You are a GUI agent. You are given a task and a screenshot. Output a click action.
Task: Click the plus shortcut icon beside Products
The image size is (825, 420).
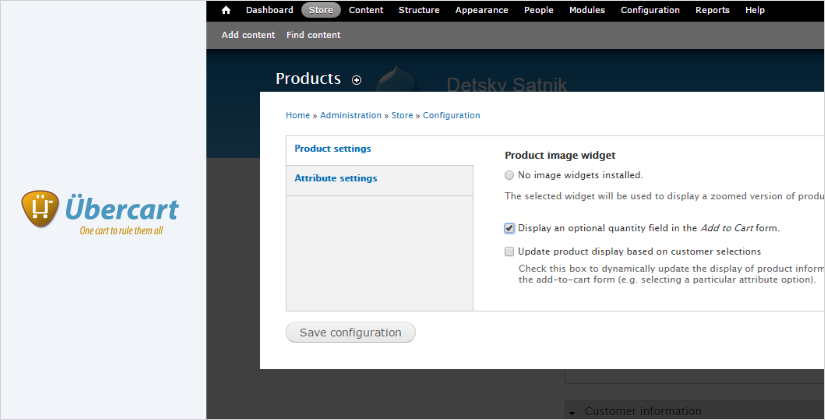click(357, 80)
